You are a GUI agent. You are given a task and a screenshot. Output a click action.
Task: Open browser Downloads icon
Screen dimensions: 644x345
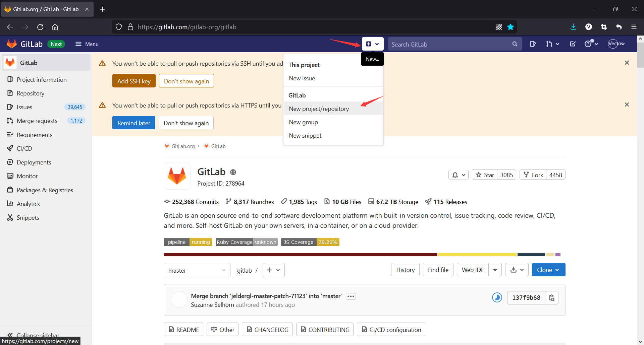coord(573,27)
